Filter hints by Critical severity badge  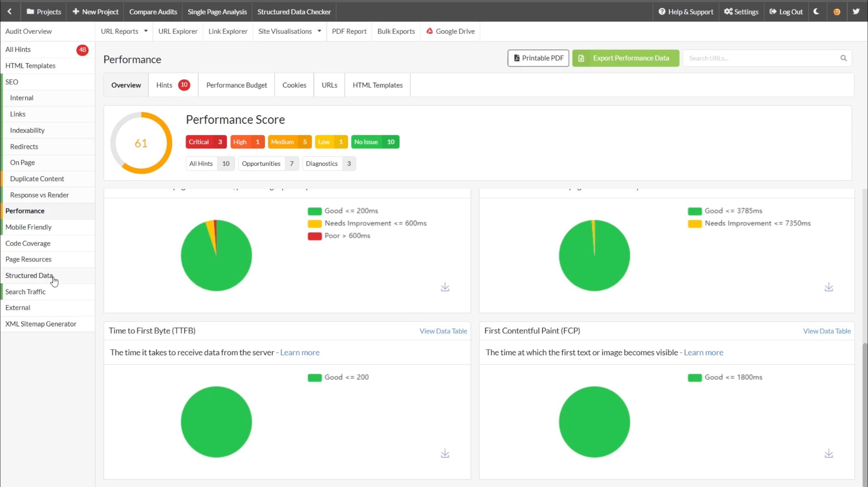pyautogui.click(x=206, y=142)
